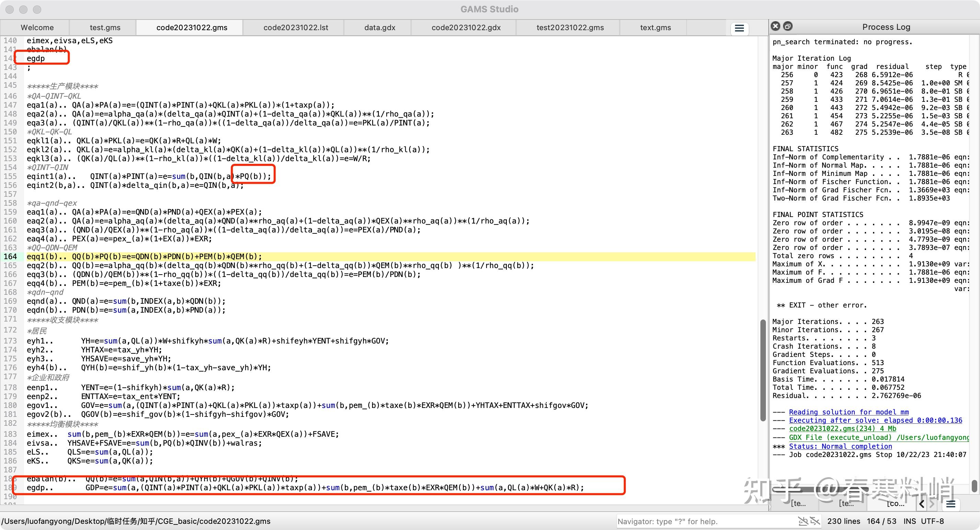Toggle the INS insert mode indicator
The height and width of the screenshot is (530, 980).
[910, 521]
